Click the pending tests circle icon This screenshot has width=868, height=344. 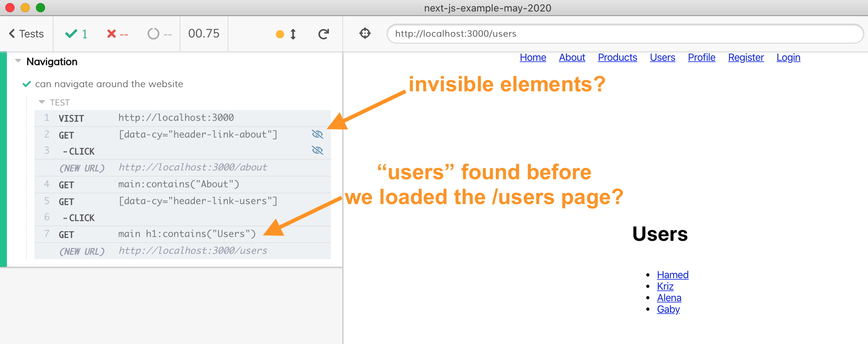[x=153, y=34]
